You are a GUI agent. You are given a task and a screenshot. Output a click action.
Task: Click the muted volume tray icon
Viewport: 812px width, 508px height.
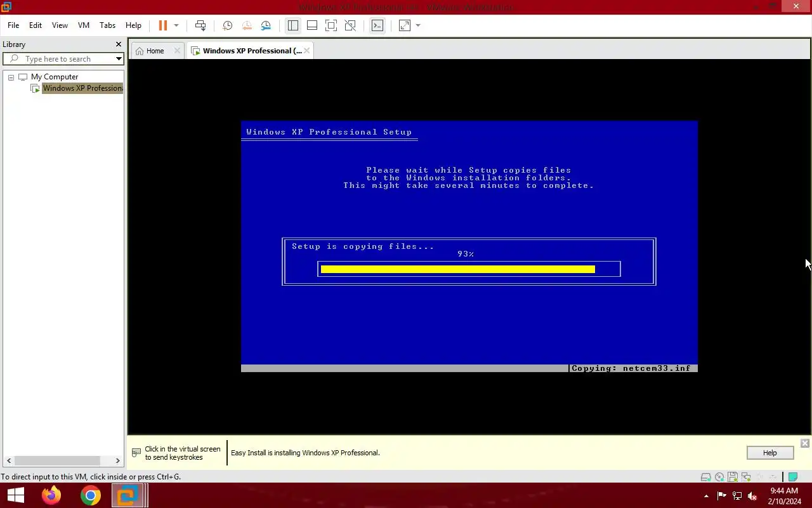(752, 496)
